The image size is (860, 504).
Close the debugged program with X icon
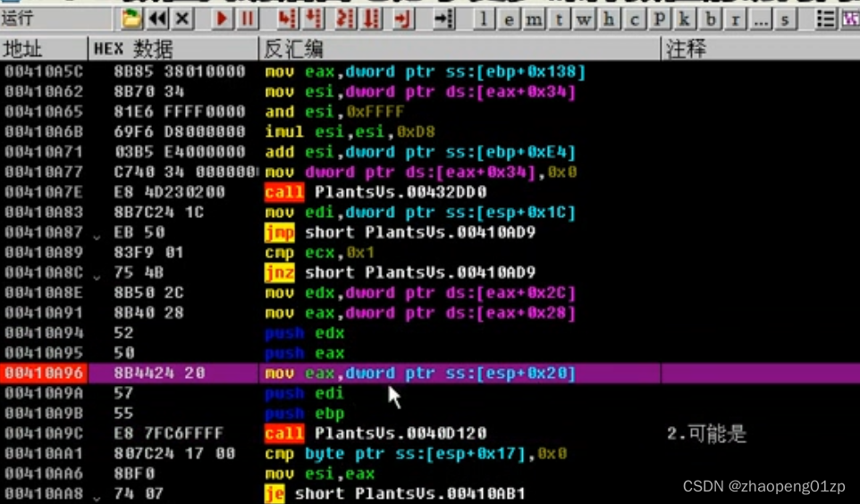click(182, 19)
